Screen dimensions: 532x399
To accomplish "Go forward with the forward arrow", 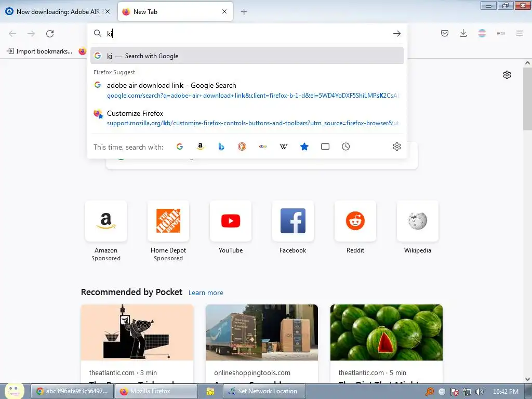I will point(31,34).
